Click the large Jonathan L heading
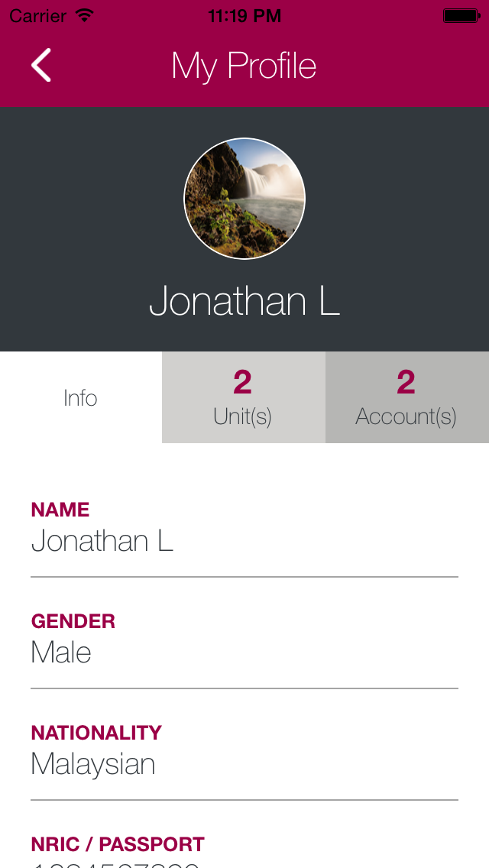Viewport: 489px width, 868px height. coord(244,301)
